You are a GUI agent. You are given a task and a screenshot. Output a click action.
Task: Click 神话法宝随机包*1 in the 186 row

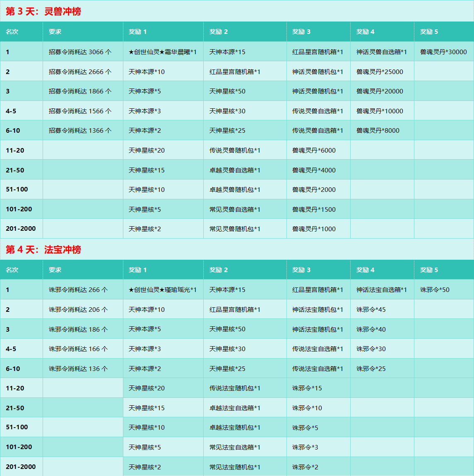click(318, 329)
